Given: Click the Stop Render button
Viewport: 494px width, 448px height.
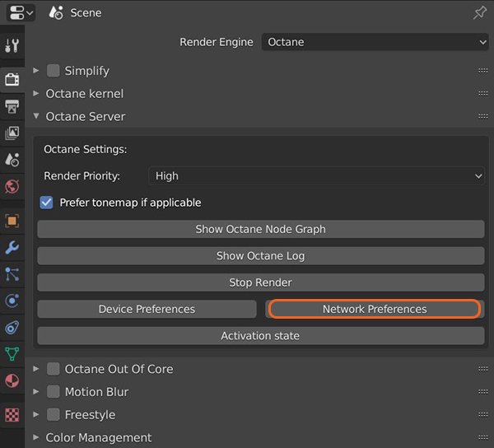Looking at the screenshot, I should pyautogui.click(x=261, y=282).
